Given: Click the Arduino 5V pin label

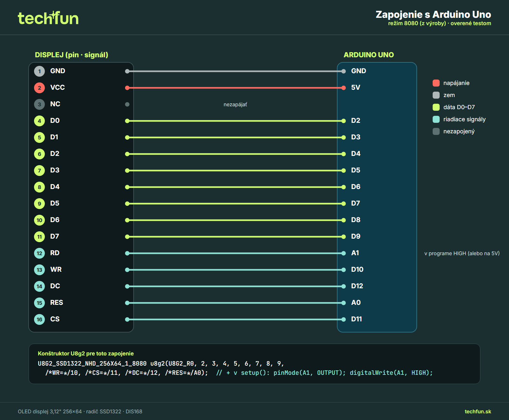Looking at the screenshot, I should pyautogui.click(x=356, y=87).
